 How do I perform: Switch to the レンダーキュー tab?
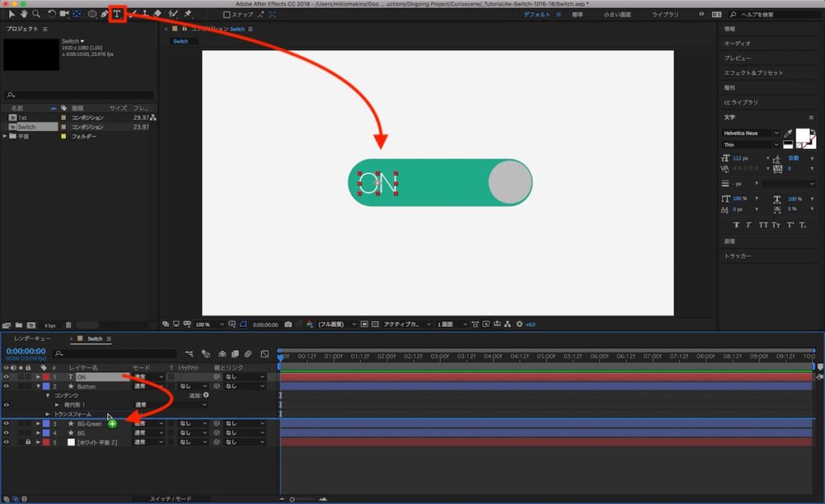pyautogui.click(x=32, y=339)
